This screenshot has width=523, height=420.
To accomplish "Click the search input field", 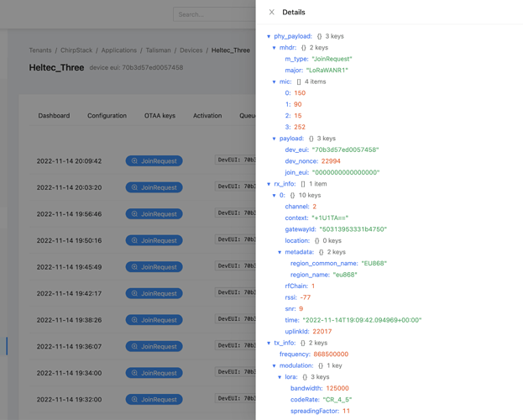I will tap(214, 14).
